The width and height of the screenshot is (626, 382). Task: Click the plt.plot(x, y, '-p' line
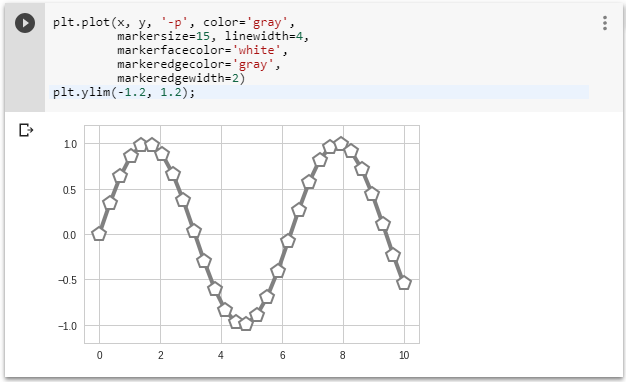tap(174, 22)
